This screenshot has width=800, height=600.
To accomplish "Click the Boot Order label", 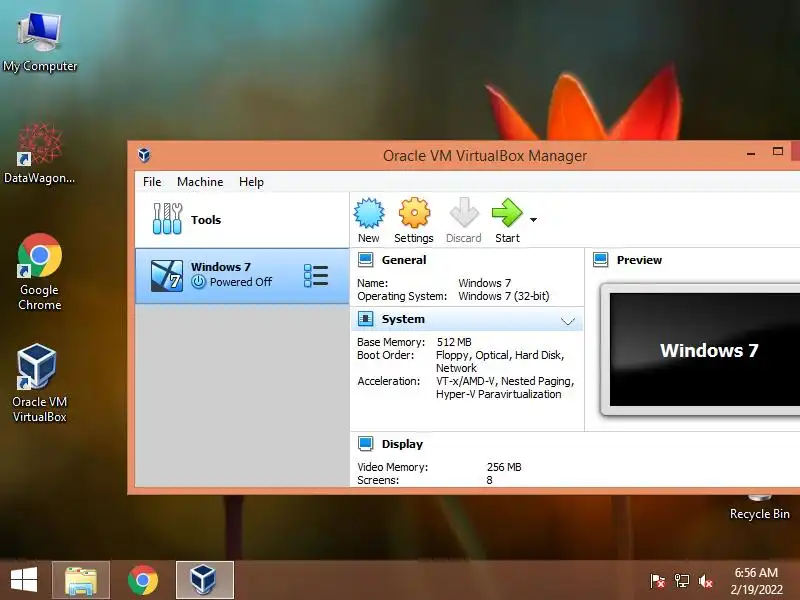I will click(386, 355).
